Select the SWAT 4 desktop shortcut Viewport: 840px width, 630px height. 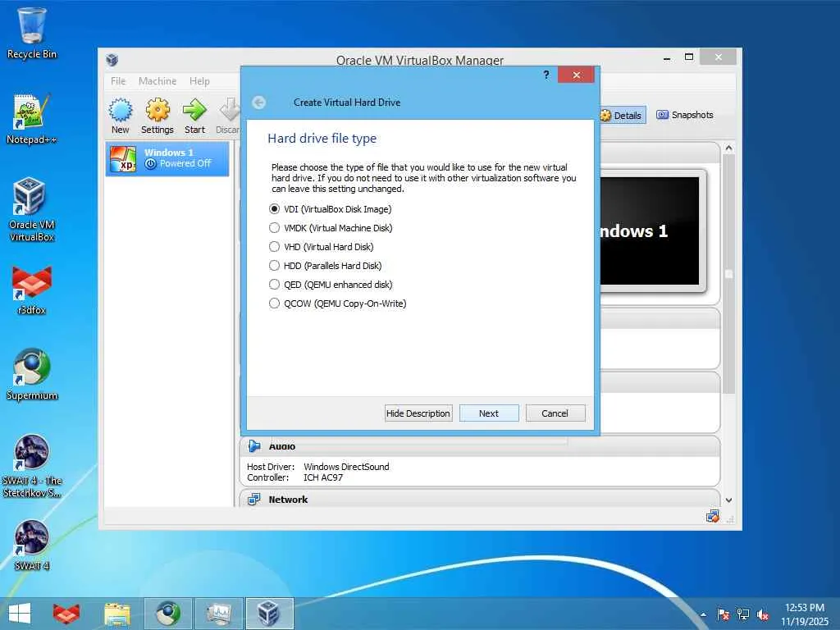32,546
